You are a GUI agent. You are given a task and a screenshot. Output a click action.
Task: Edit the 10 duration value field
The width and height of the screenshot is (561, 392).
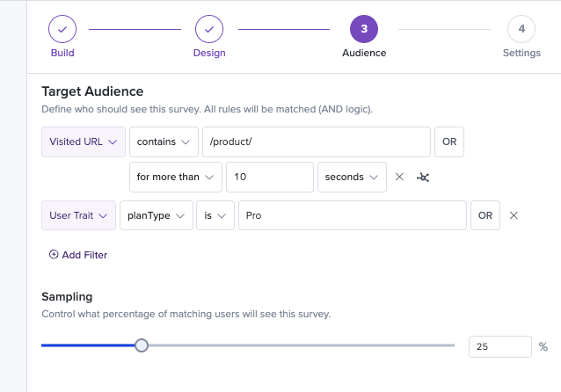click(270, 177)
